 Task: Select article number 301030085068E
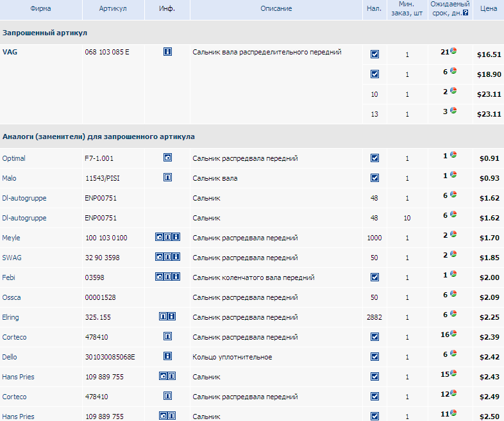click(x=110, y=357)
